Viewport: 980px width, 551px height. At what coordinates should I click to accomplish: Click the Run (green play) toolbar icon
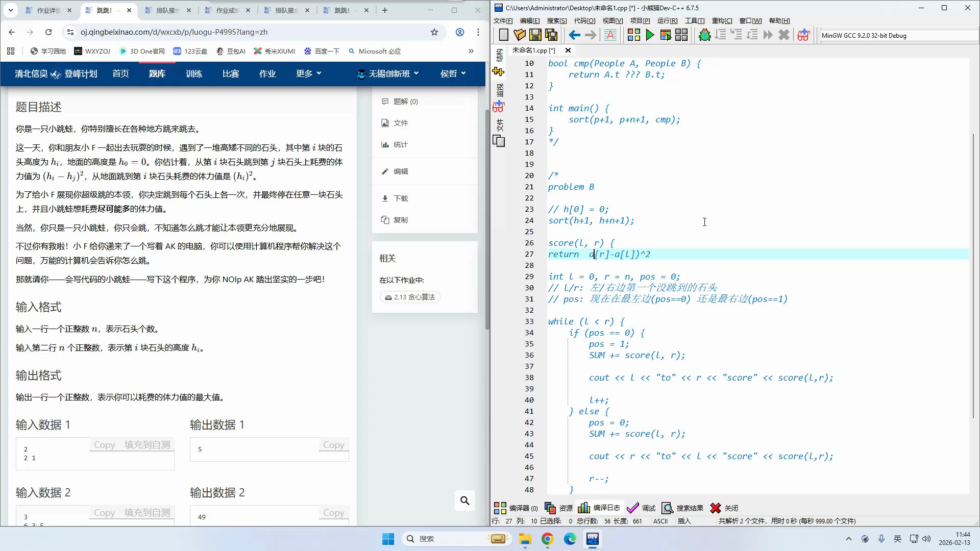[650, 35]
